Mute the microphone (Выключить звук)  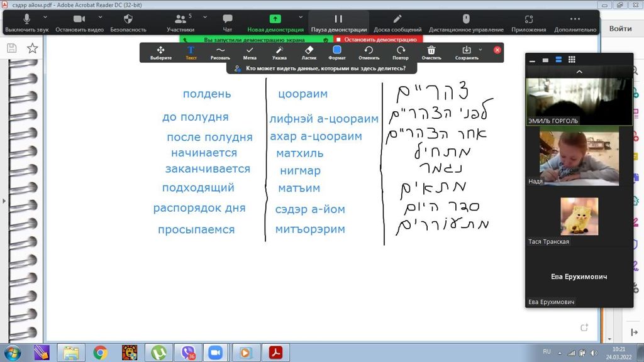pyautogui.click(x=26, y=22)
